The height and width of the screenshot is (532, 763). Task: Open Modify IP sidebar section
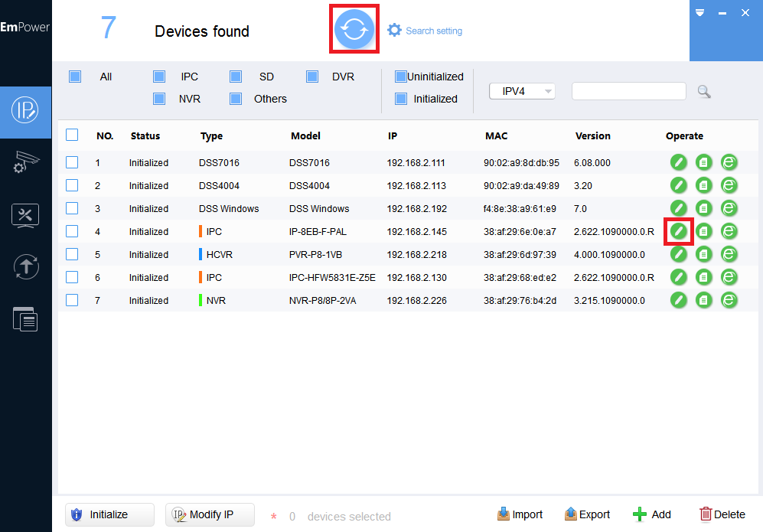[x=25, y=110]
